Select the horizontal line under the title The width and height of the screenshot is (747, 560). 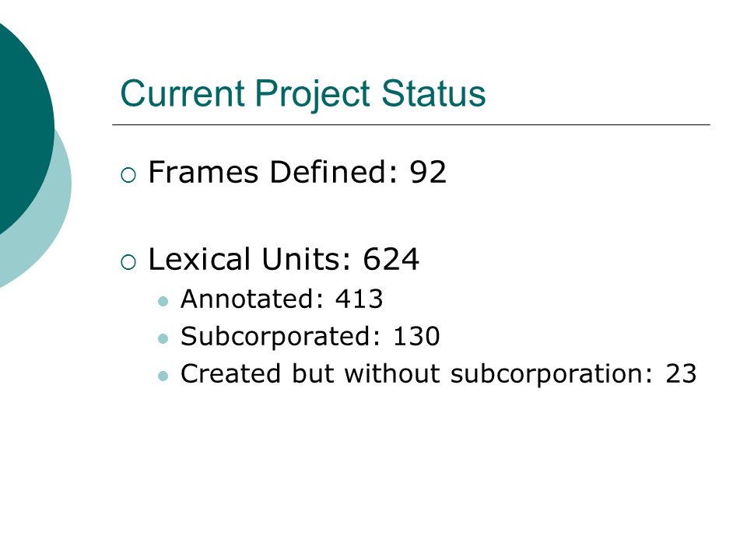click(x=411, y=124)
